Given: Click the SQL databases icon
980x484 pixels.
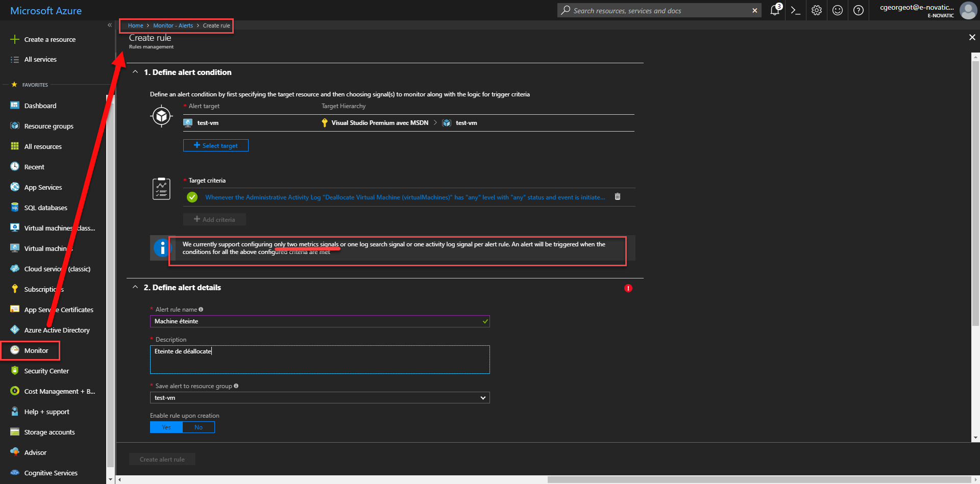Looking at the screenshot, I should coord(15,208).
